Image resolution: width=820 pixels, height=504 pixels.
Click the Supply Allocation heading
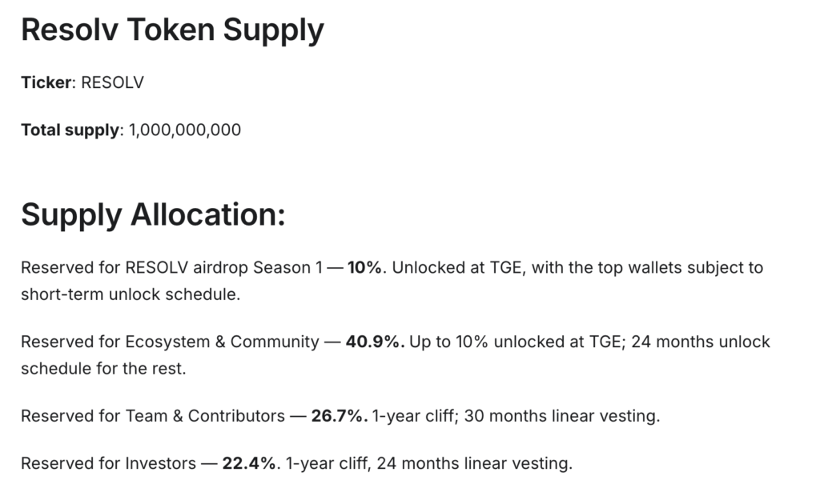153,214
